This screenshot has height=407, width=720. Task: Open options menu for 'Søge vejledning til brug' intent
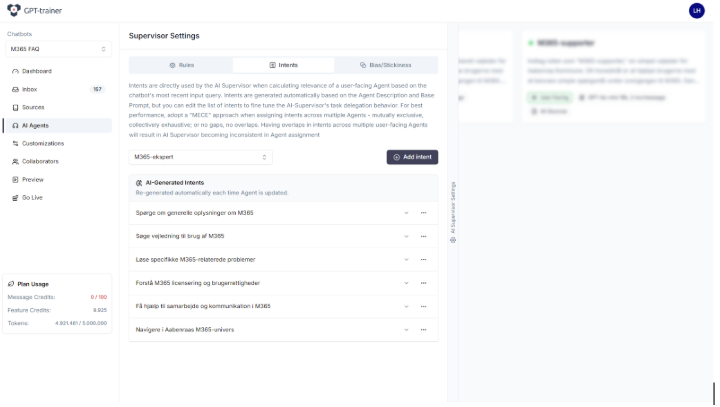pyautogui.click(x=423, y=237)
